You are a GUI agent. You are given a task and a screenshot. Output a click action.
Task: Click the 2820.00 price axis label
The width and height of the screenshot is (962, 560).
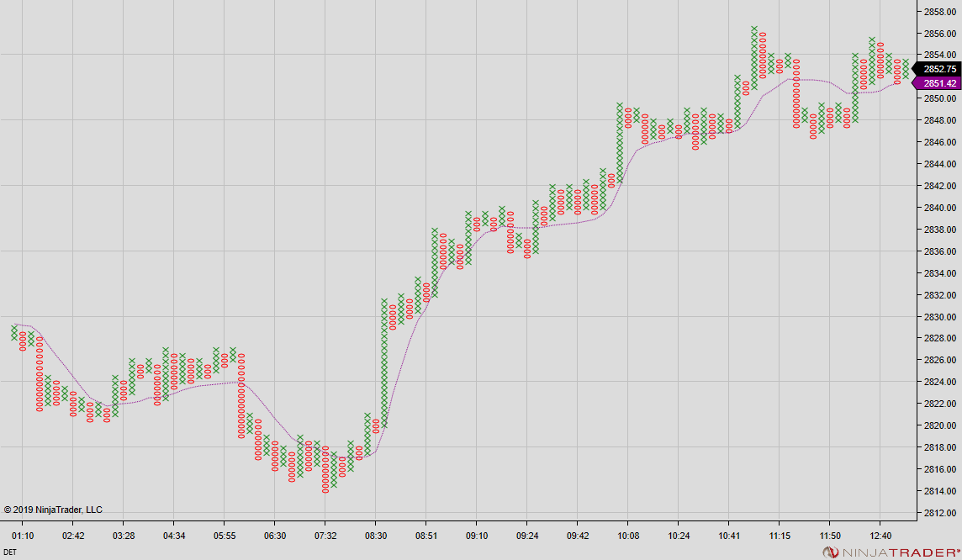tap(940, 425)
